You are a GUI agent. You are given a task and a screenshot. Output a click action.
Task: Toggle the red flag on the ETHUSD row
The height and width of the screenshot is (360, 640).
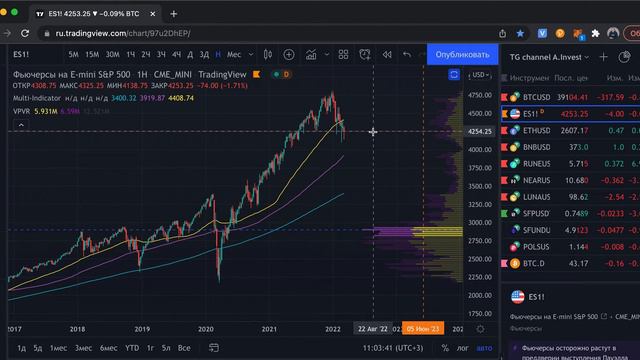coord(504,131)
